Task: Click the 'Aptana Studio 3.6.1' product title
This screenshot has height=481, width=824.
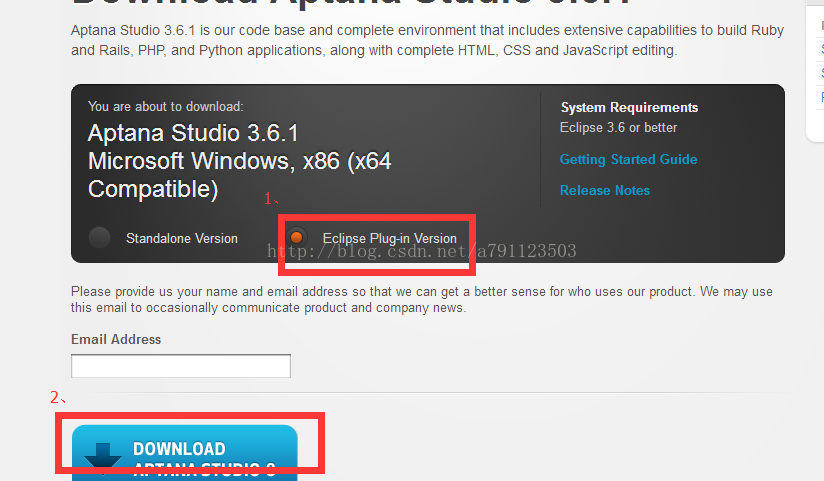Action: coord(193,133)
